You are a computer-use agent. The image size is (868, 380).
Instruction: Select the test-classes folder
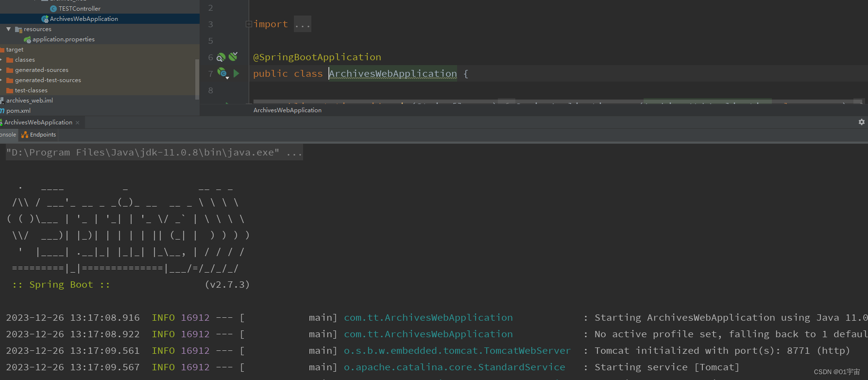click(31, 90)
